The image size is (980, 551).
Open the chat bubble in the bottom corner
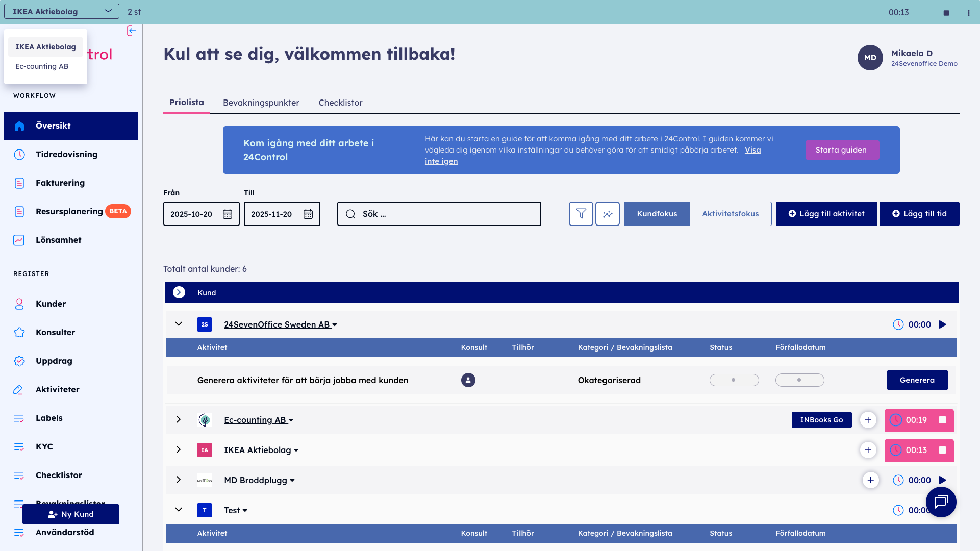(941, 502)
